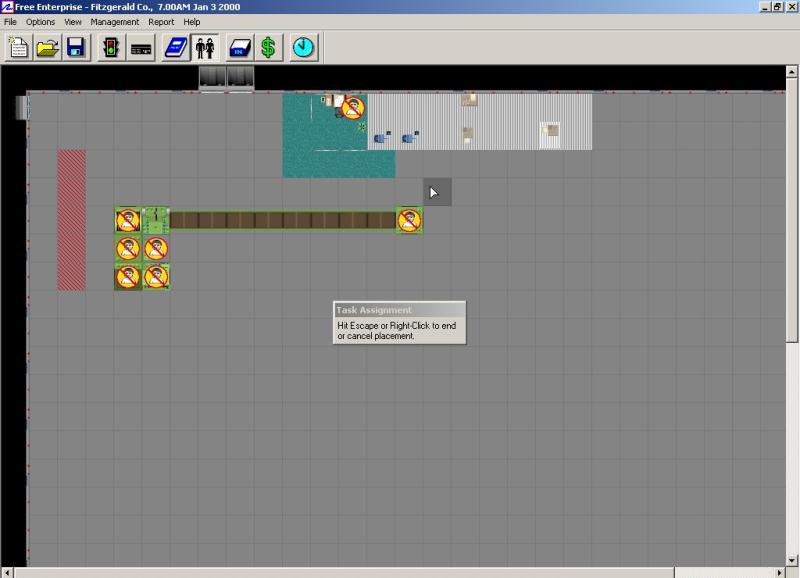Toggle the two-people employees toolbar button
The height and width of the screenshot is (578, 800).
tap(205, 47)
